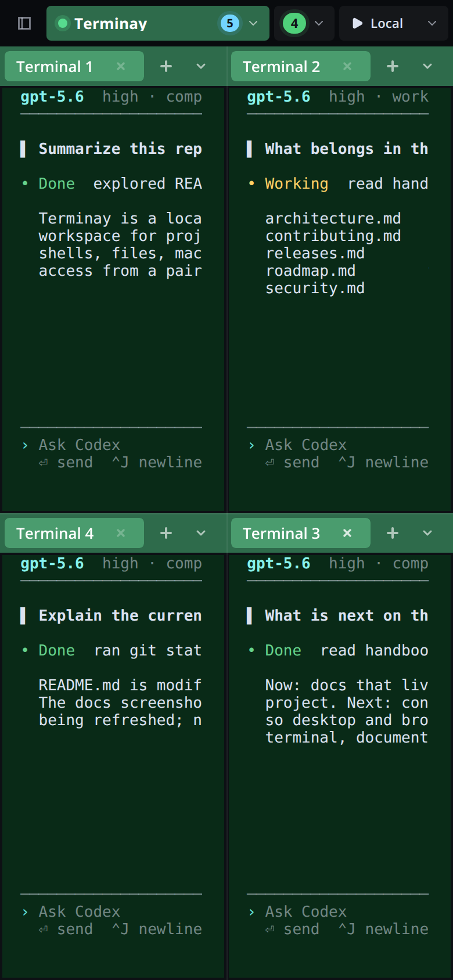Click the green badge showing 4
Screen dimensions: 453x980
tap(294, 23)
